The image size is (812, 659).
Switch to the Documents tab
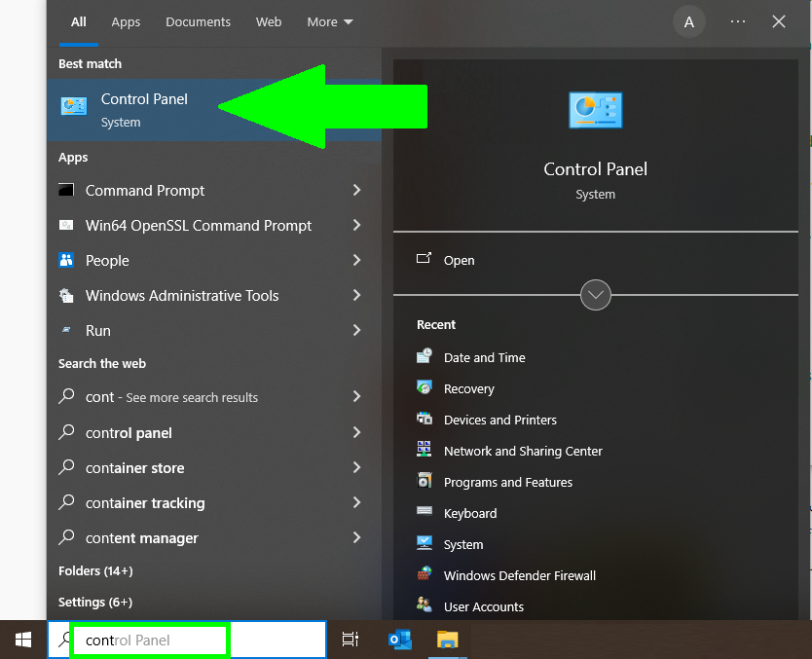pyautogui.click(x=198, y=21)
